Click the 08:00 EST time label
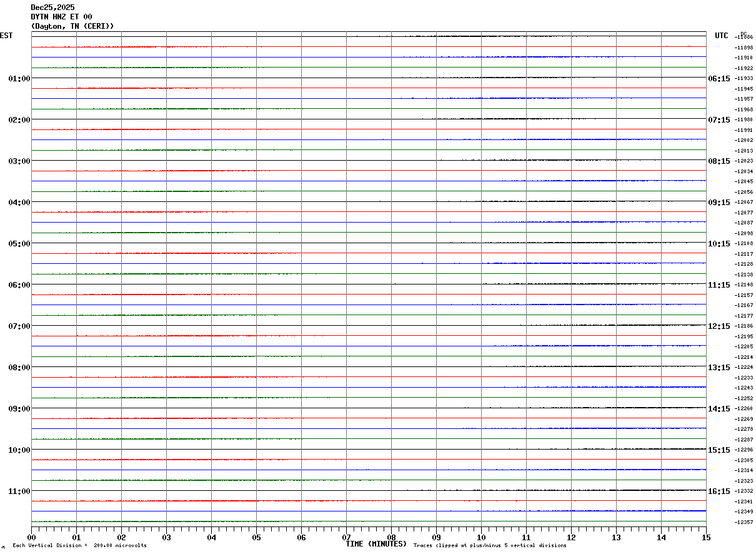 click(x=19, y=368)
